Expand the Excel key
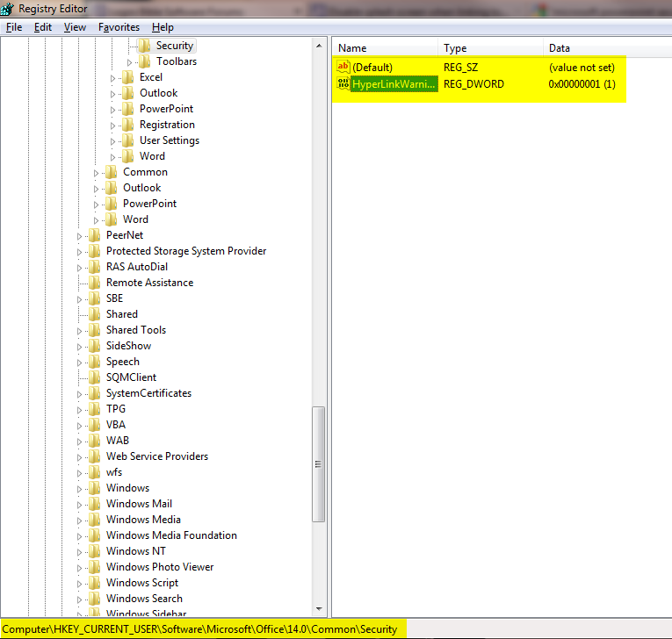This screenshot has width=672, height=639. coord(112,78)
